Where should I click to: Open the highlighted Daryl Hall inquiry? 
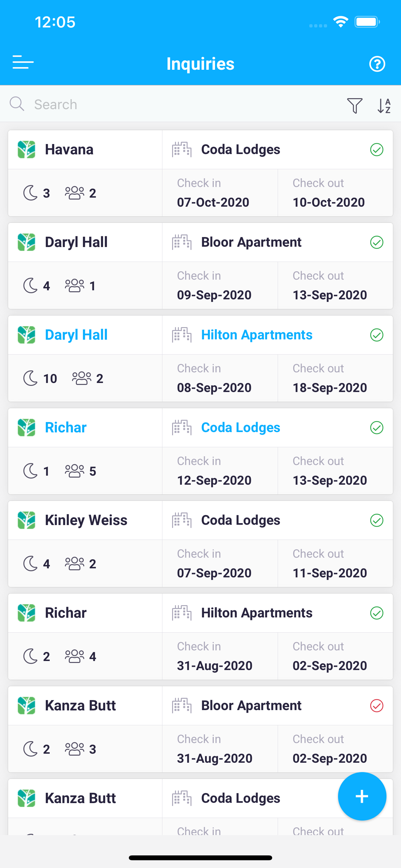(76, 335)
